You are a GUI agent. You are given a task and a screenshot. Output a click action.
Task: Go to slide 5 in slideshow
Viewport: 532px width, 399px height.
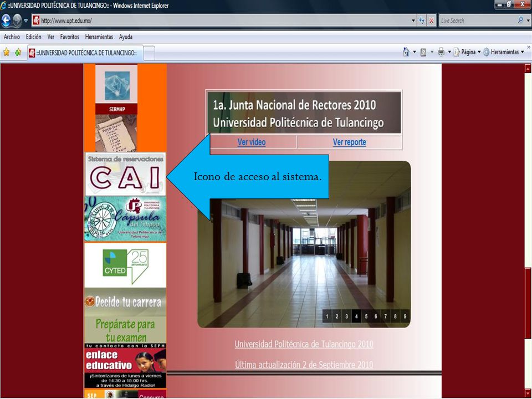(x=366, y=316)
